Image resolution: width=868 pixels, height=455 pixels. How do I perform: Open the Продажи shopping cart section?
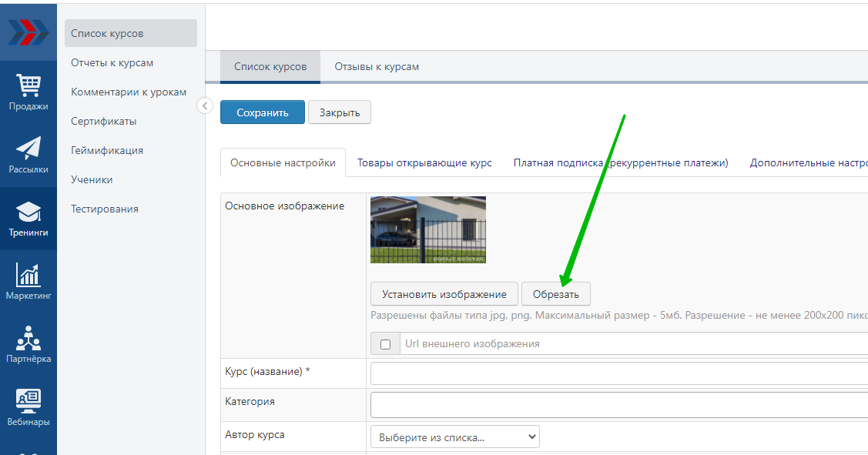pyautogui.click(x=28, y=92)
